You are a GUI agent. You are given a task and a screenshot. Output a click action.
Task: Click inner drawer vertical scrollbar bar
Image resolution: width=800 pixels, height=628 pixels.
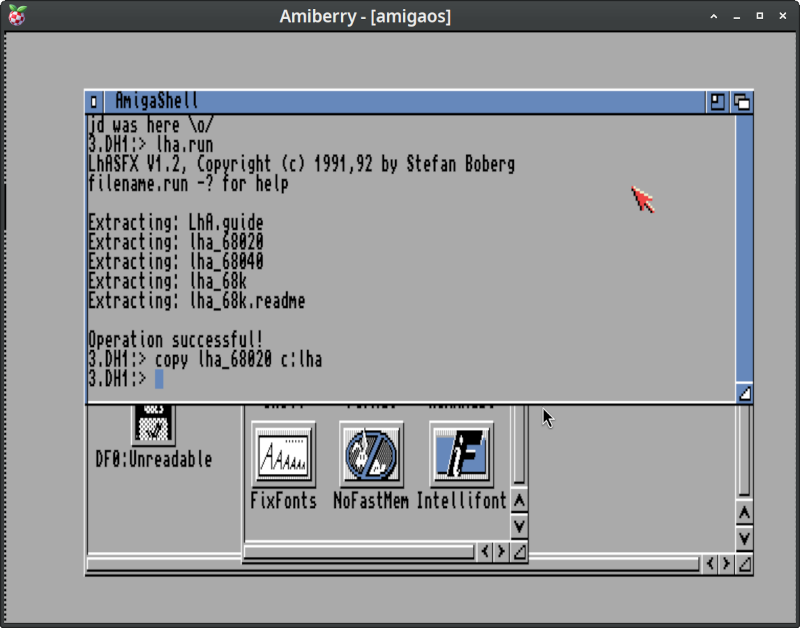[x=519, y=444]
